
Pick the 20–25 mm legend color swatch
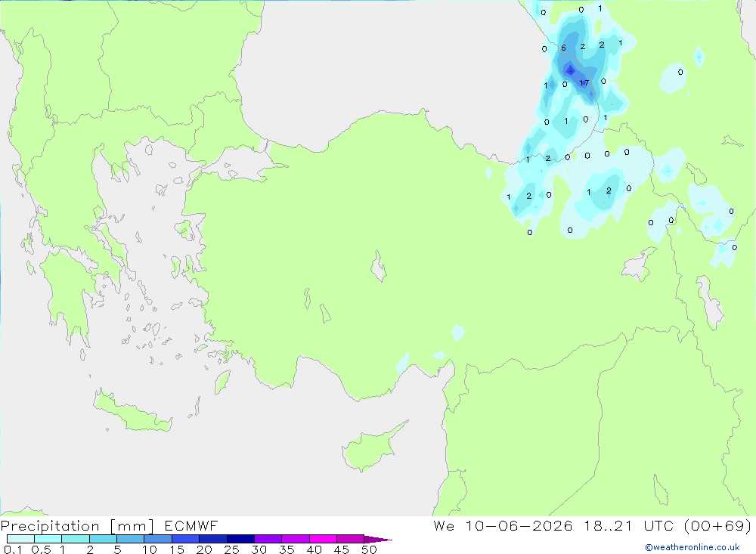tap(213, 539)
